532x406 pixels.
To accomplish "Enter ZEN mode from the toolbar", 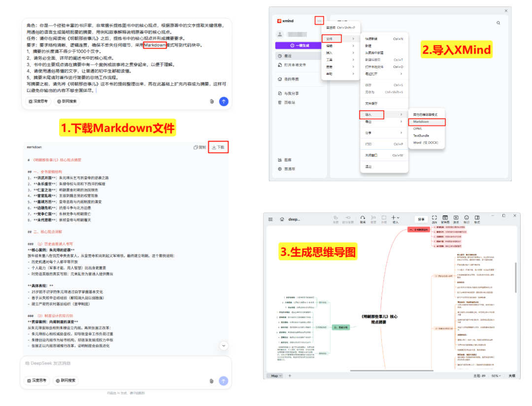I will 434,220.
